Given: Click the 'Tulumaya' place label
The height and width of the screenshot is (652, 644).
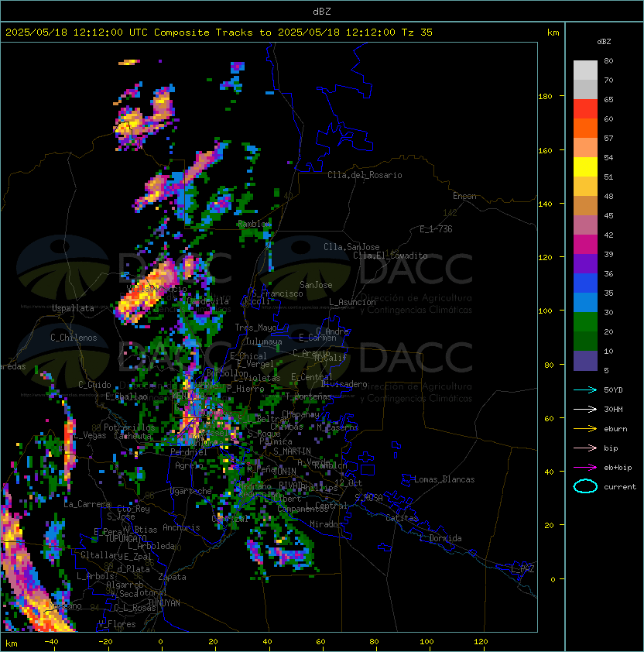Looking at the screenshot, I should click(264, 341).
